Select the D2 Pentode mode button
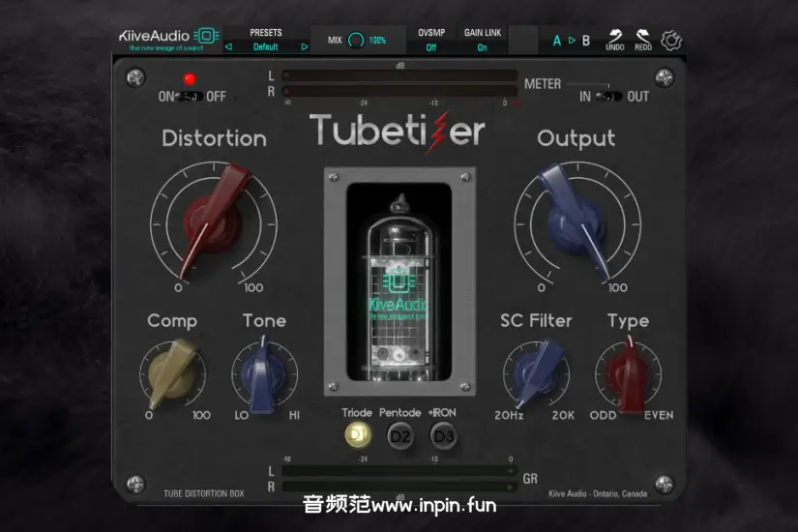 coord(400,436)
